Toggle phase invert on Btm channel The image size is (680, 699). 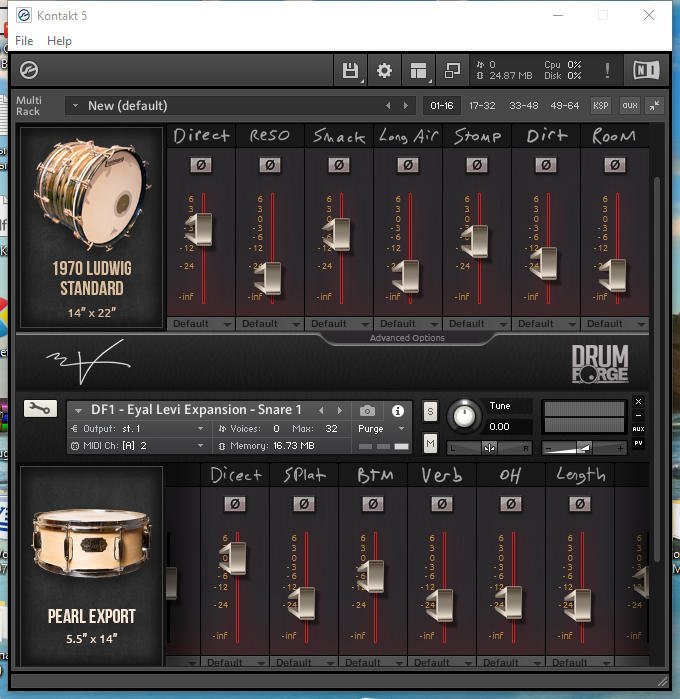point(373,504)
